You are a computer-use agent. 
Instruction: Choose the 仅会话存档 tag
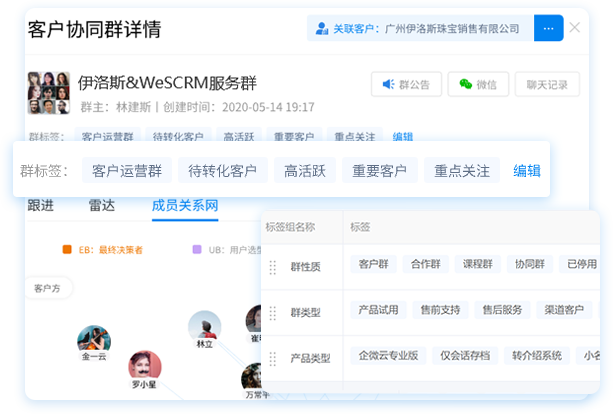(465, 355)
